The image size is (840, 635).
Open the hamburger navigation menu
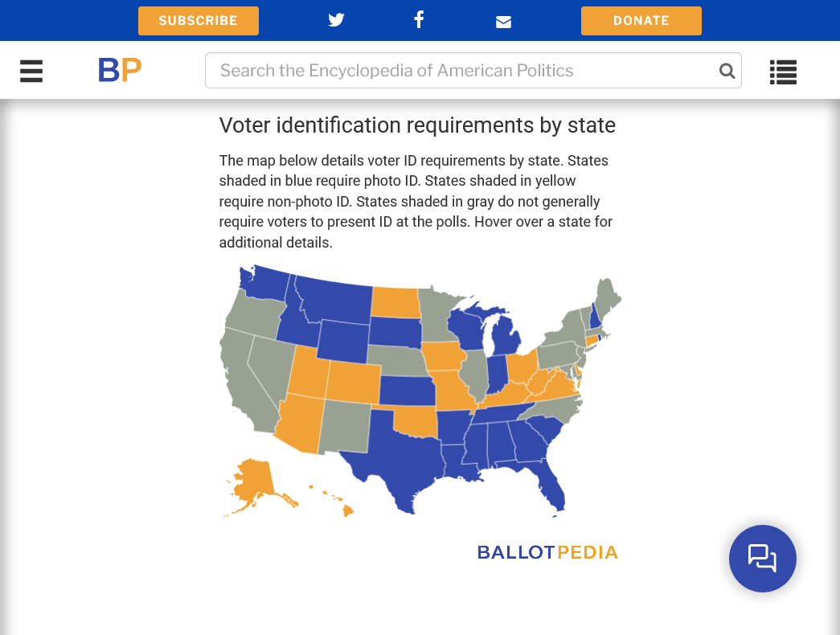pyautogui.click(x=31, y=72)
